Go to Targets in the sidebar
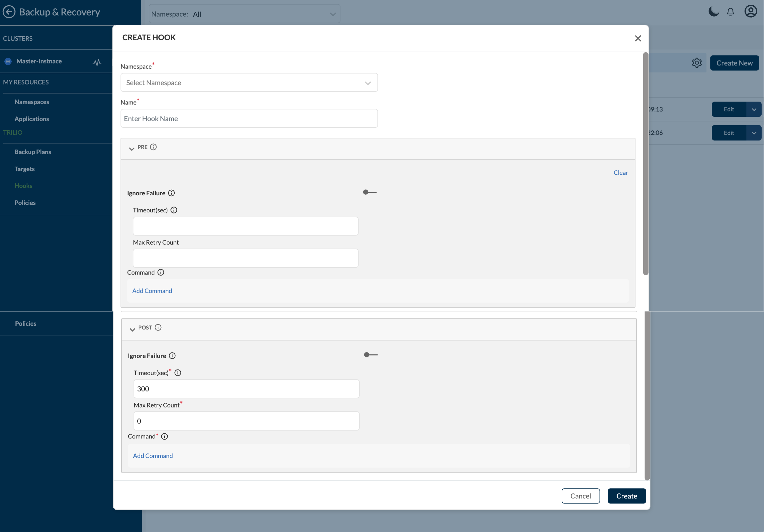 [x=25, y=169]
